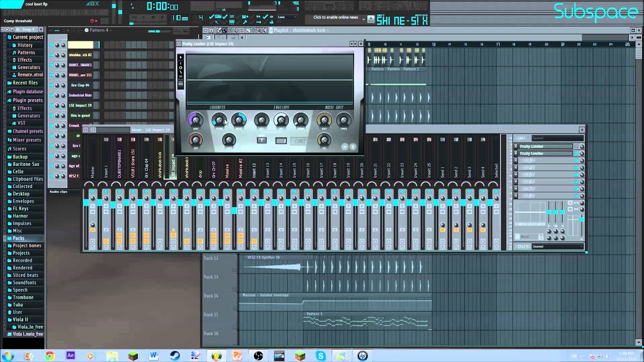Screen dimensions: 644x362
Task: Open Steam from the taskbar
Action: [175, 356]
